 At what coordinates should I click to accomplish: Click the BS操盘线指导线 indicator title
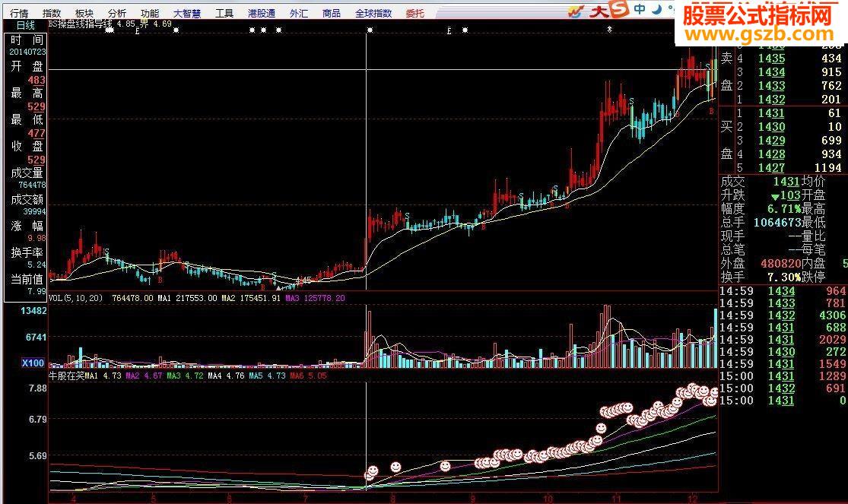(81, 24)
